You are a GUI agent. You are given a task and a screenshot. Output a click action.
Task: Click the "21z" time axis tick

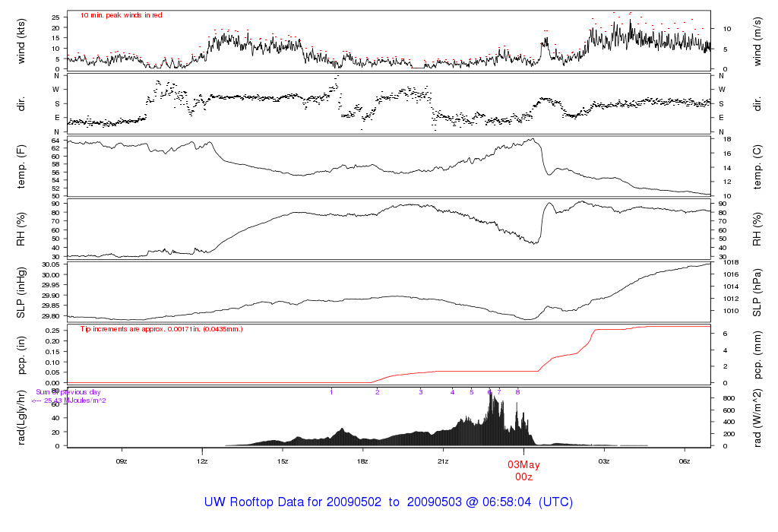click(443, 461)
